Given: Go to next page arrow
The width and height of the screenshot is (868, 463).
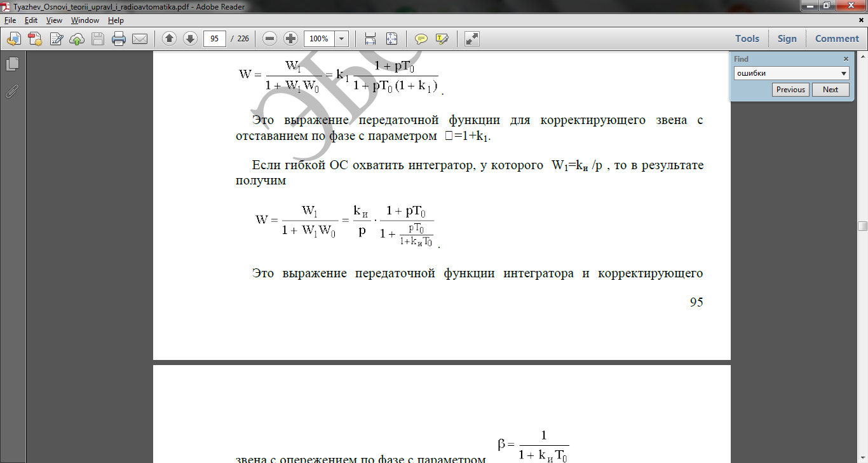Looking at the screenshot, I should pos(190,39).
